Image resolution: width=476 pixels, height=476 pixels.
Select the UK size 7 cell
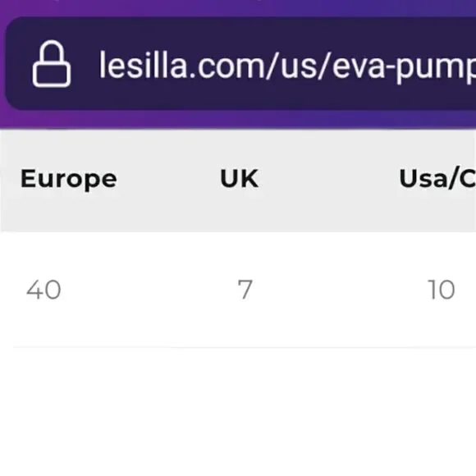(245, 290)
